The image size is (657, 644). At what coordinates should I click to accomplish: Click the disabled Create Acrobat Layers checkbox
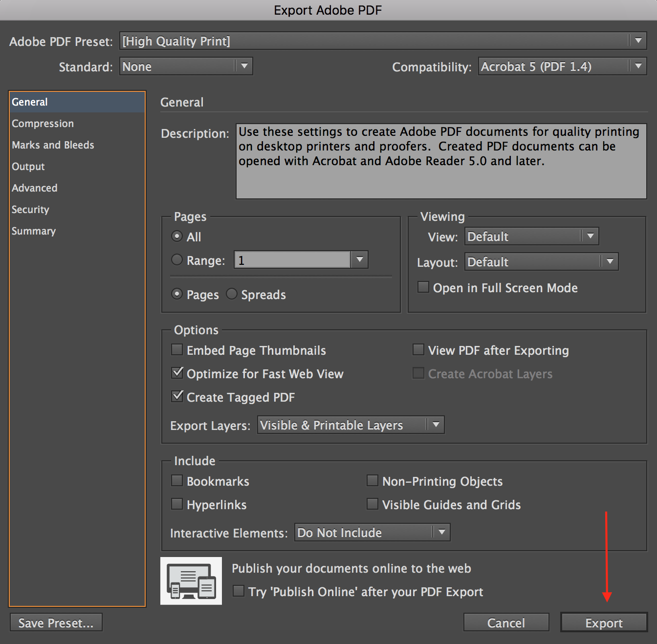point(418,373)
